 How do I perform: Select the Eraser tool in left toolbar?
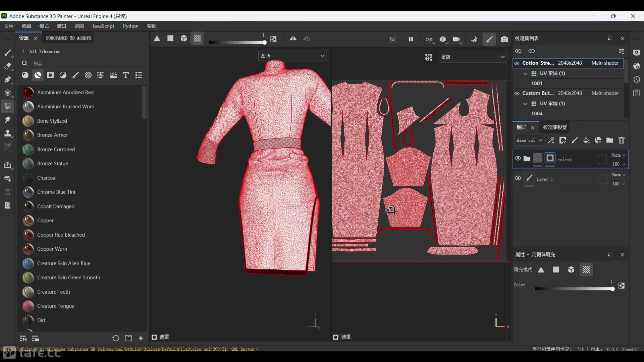coord(7,66)
